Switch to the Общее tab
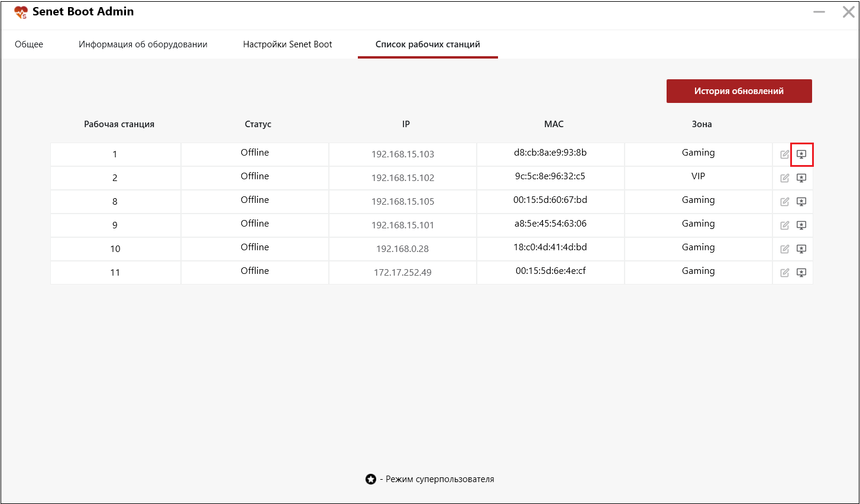The image size is (860, 504). coord(29,44)
